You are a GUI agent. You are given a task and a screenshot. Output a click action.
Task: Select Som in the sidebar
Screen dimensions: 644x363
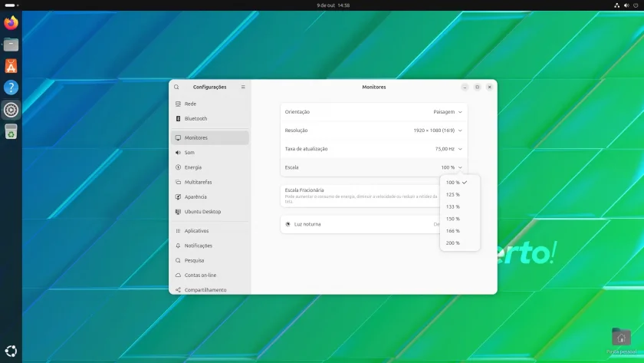click(x=210, y=153)
